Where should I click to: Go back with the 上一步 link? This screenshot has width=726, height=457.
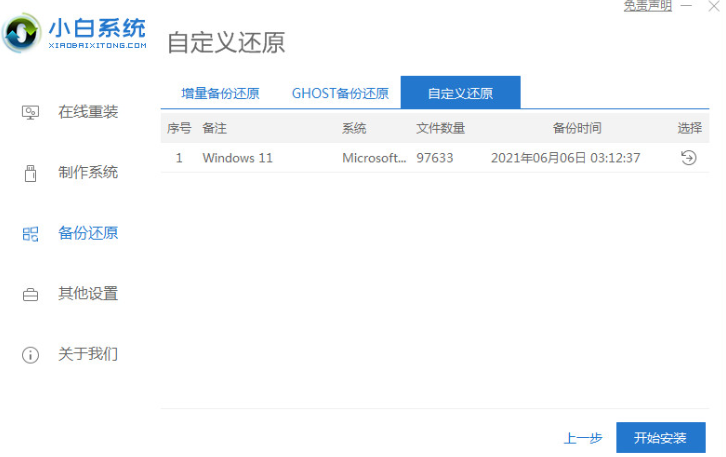[583, 438]
